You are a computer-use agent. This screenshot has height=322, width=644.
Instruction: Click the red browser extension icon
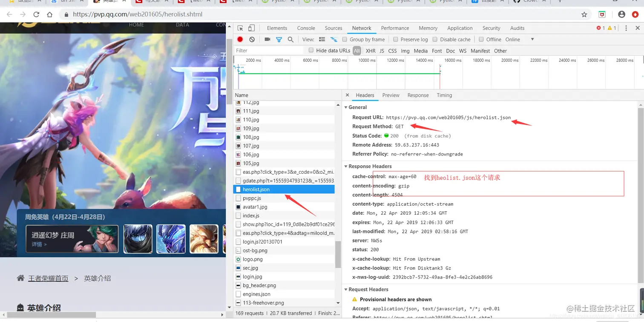635,14
